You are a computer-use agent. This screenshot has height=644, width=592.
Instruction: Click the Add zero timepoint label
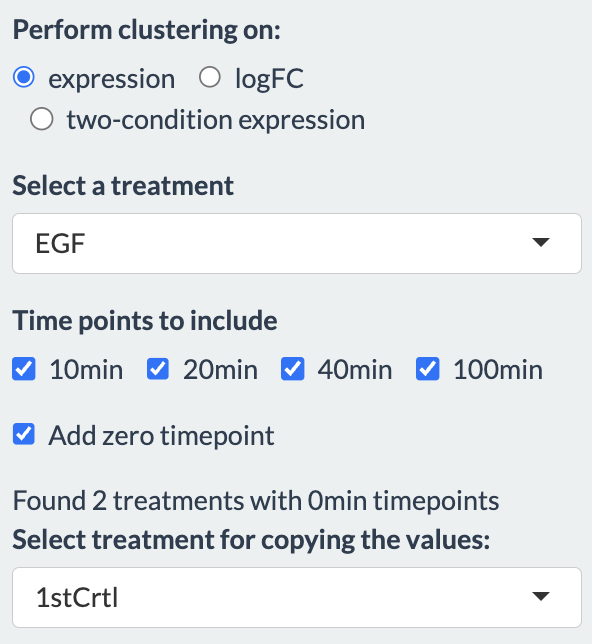pos(161,435)
